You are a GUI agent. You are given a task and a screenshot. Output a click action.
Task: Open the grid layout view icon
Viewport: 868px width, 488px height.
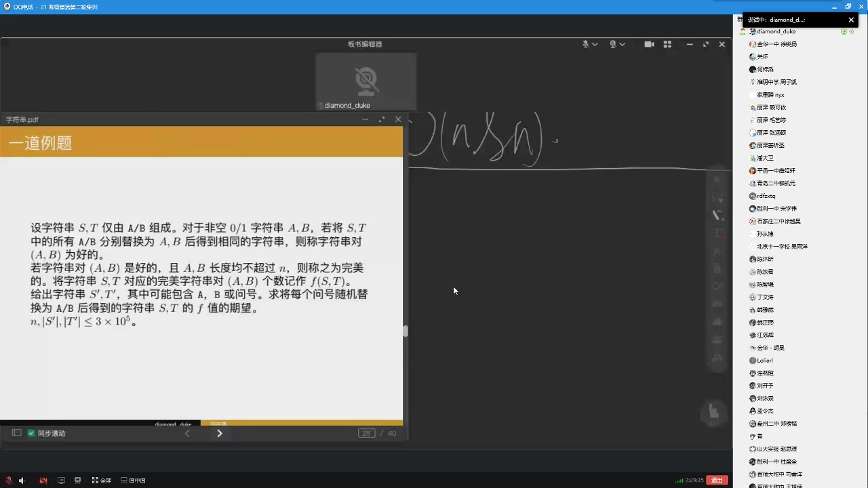point(667,44)
